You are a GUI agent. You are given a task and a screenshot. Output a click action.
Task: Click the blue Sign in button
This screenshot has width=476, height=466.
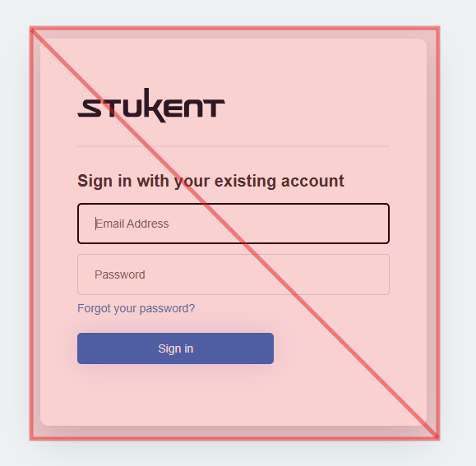[175, 348]
